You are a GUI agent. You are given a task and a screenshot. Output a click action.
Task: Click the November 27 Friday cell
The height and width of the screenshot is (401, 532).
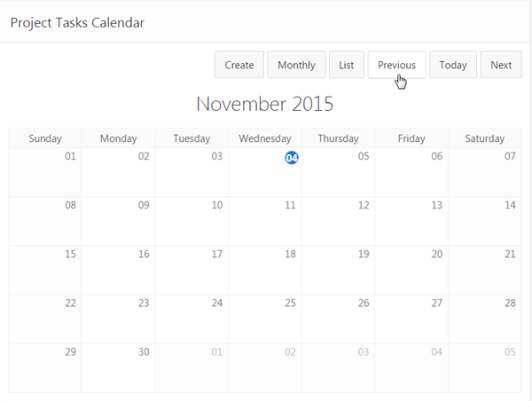click(411, 319)
